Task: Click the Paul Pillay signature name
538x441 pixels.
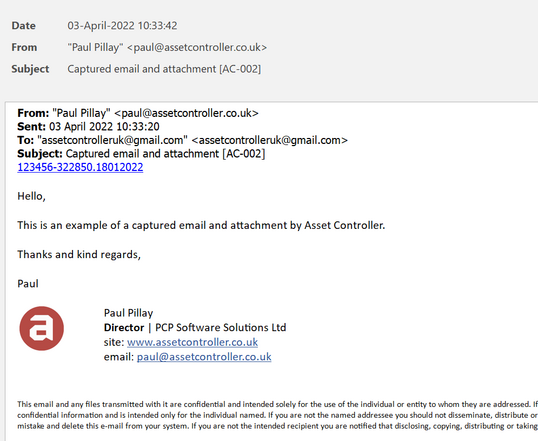Action: click(128, 313)
